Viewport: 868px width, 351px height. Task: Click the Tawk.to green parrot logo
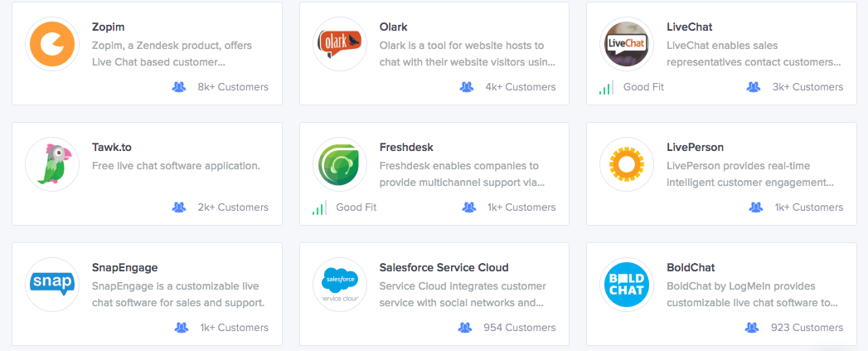tap(52, 164)
